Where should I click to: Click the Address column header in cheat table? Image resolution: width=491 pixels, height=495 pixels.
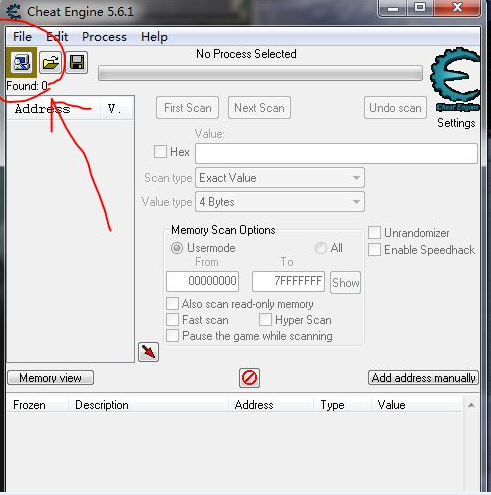[271, 405]
